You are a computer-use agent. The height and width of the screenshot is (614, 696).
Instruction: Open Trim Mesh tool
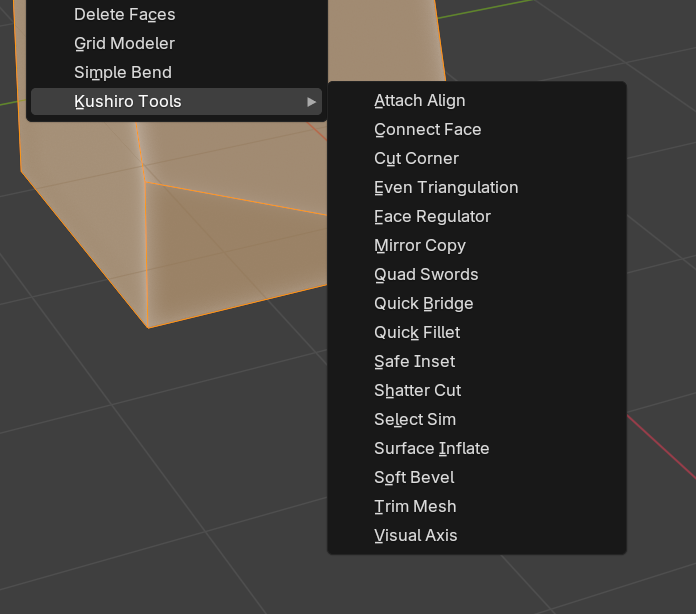477,507
